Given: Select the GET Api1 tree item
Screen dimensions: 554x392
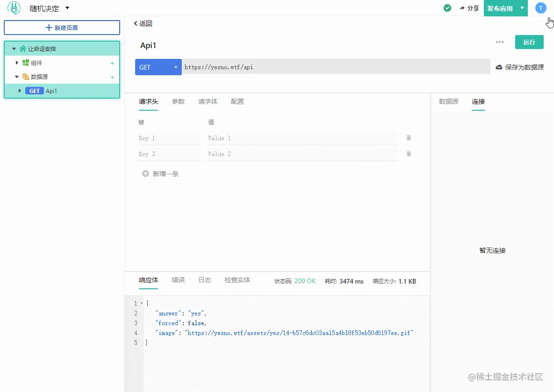Looking at the screenshot, I should (62, 91).
